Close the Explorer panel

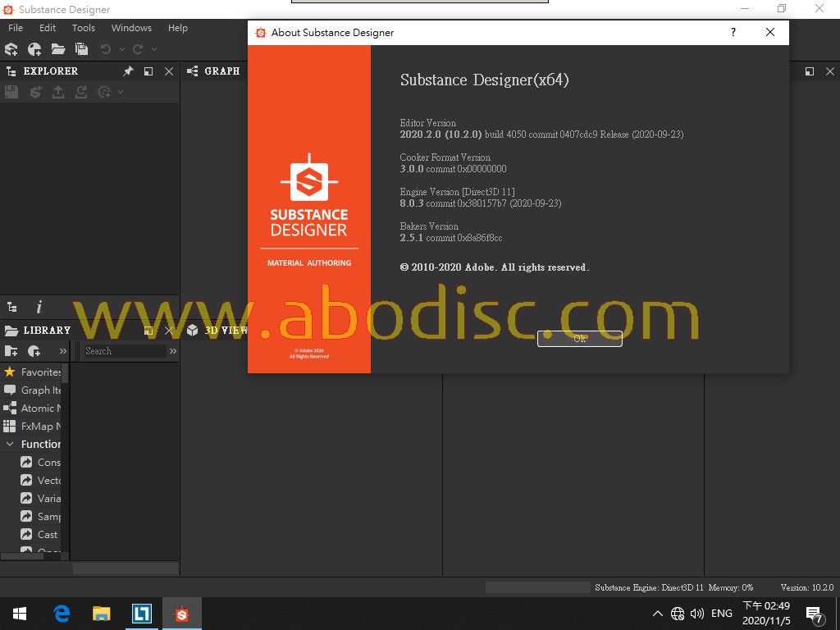[169, 71]
